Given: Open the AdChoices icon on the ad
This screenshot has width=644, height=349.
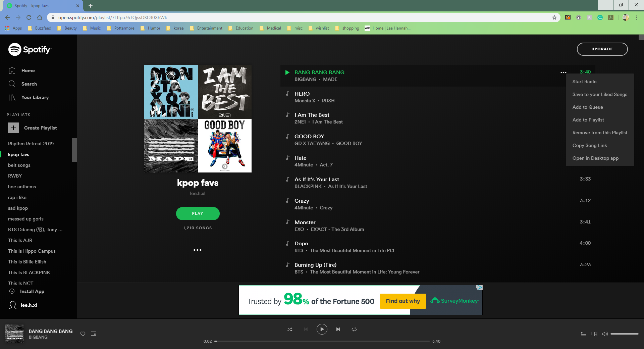Looking at the screenshot, I should 480,288.
